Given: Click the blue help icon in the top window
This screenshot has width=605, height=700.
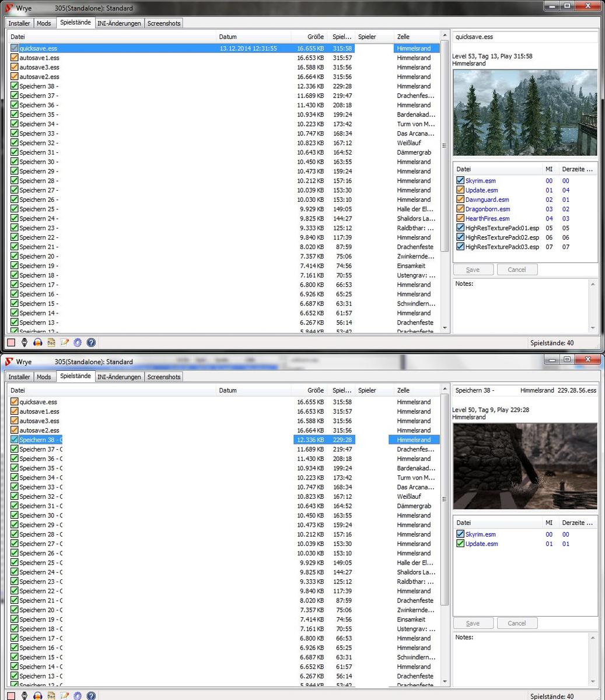Looking at the screenshot, I should (91, 343).
